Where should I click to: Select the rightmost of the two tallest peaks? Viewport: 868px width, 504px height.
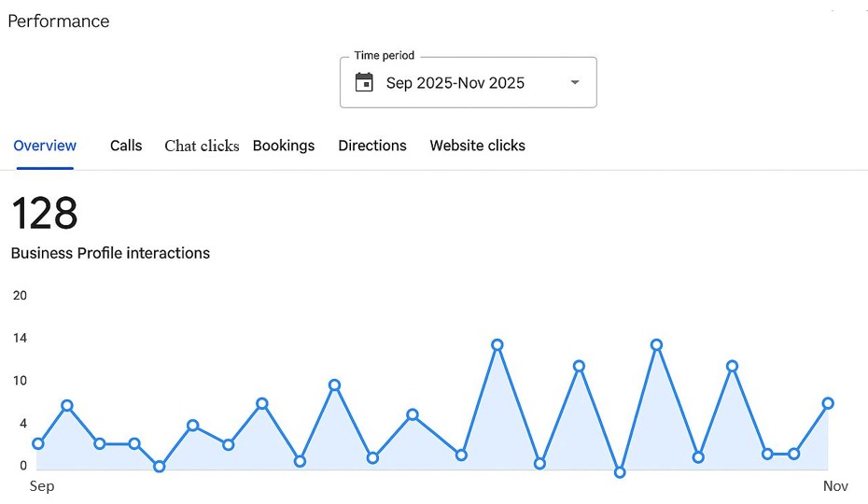point(657,345)
